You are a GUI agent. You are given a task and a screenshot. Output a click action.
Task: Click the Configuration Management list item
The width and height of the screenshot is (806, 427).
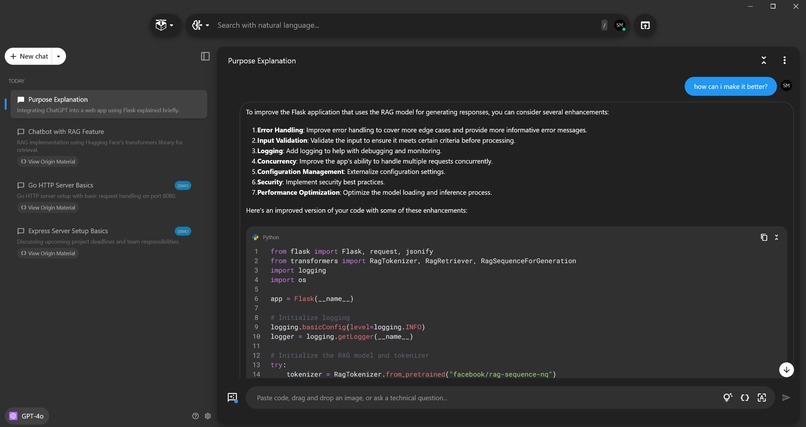(x=349, y=172)
